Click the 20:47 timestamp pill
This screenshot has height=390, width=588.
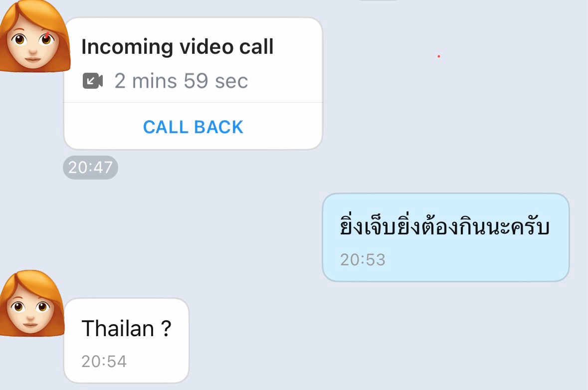[x=90, y=167]
